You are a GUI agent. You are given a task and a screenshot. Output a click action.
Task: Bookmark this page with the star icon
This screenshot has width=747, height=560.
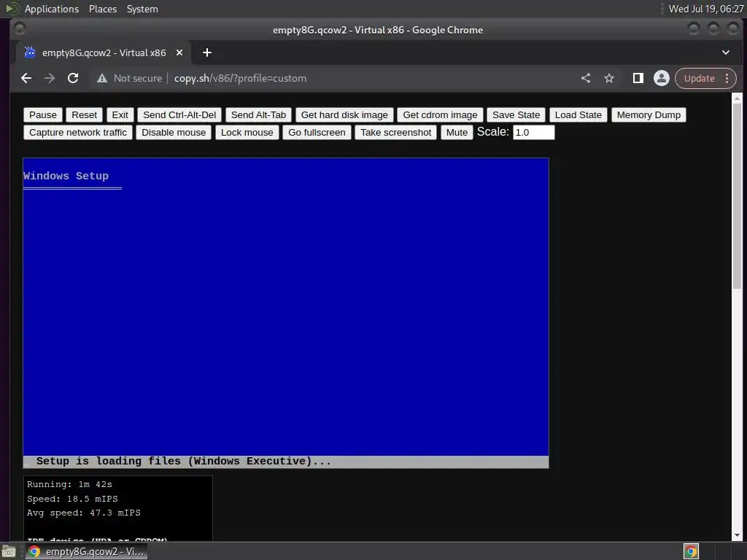609,78
